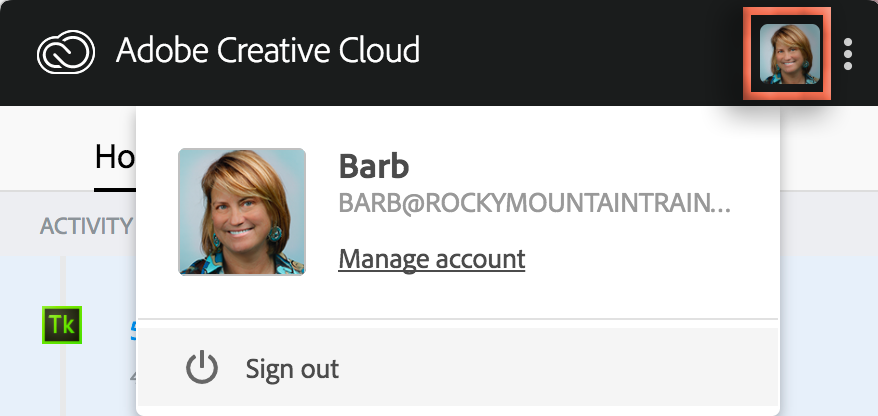Screen dimensions: 878x416
Task: Open the three-dot more options menu
Action: [x=848, y=53]
